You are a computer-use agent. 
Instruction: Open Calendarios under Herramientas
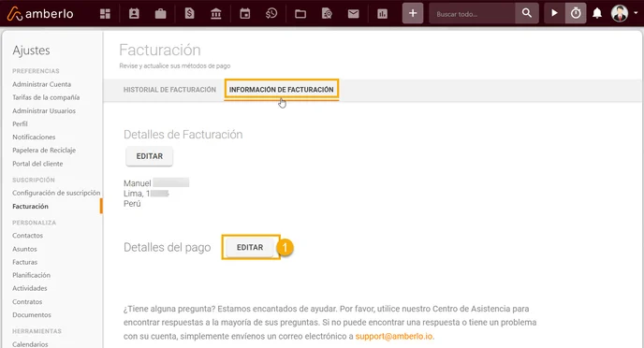click(30, 344)
